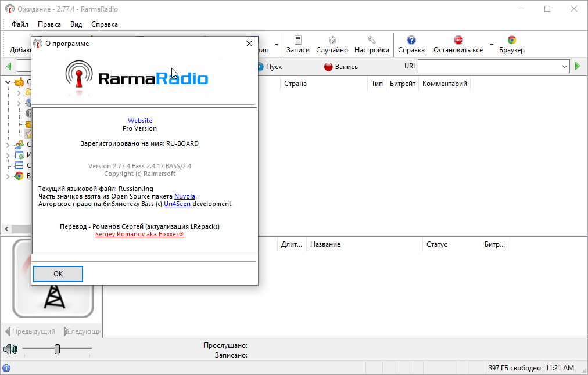Screen dimensions: 588x375
Task: Open the URL combo box dropdown
Action: pyautogui.click(x=565, y=67)
